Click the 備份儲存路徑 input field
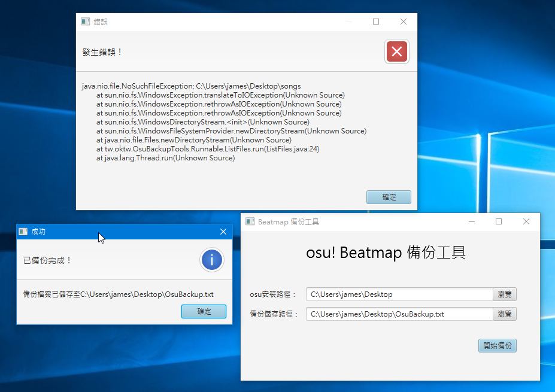This screenshot has height=392, width=555. tap(399, 314)
